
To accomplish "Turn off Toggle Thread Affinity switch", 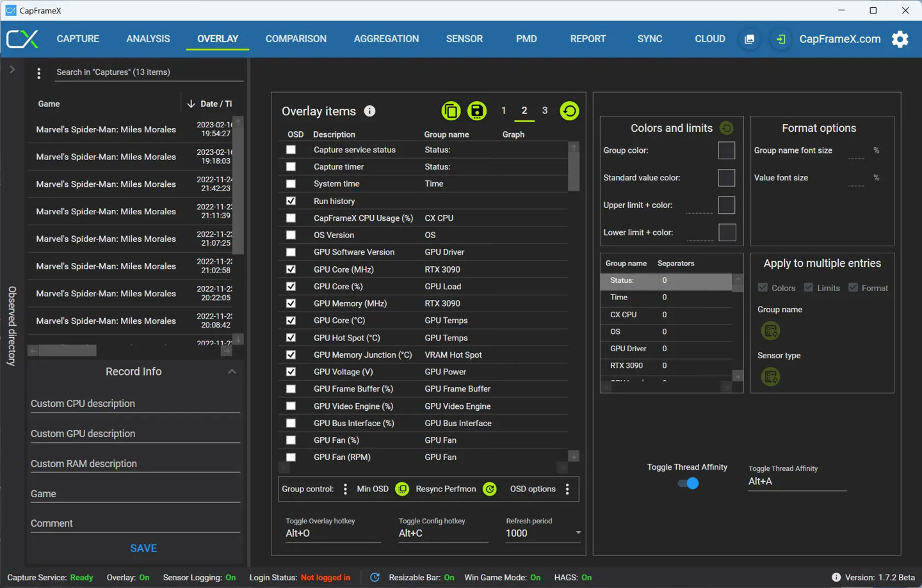I will point(688,484).
